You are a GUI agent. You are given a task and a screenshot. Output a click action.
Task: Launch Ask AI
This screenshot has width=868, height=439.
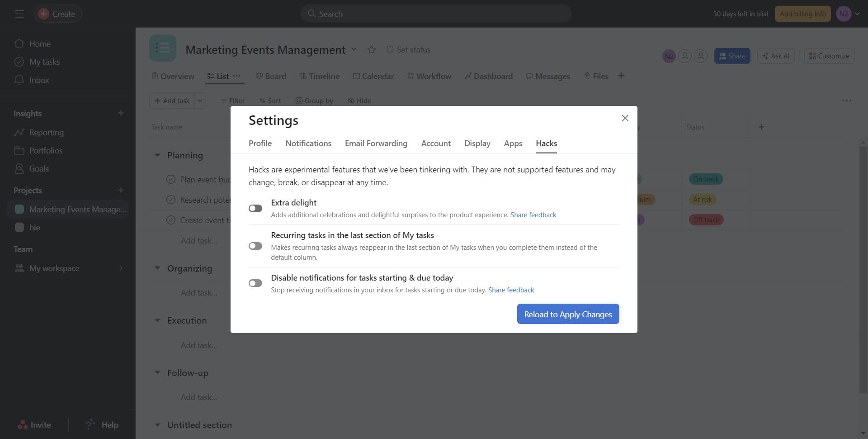[x=775, y=56]
